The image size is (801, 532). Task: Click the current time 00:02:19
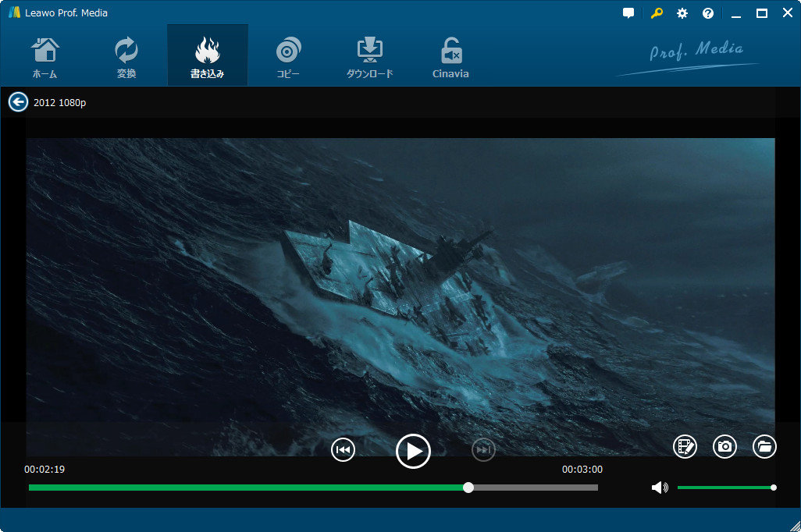(44, 469)
